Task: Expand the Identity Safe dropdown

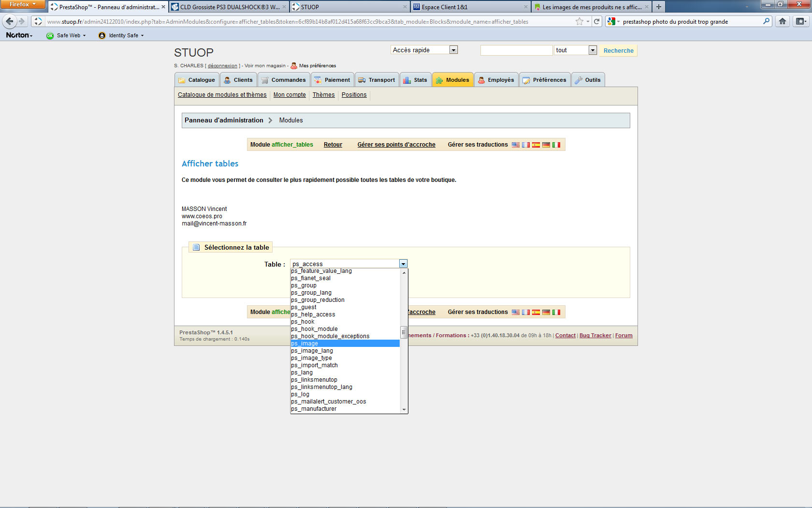Action: click(x=142, y=35)
